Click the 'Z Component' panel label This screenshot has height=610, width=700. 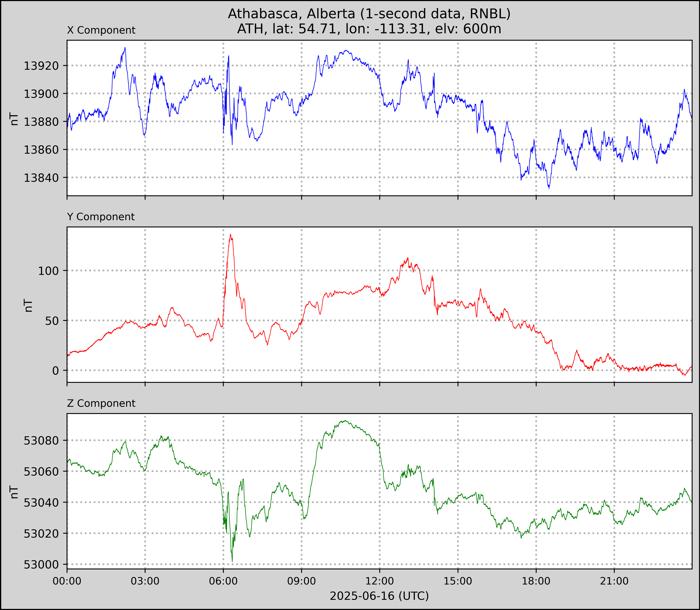pos(101,403)
